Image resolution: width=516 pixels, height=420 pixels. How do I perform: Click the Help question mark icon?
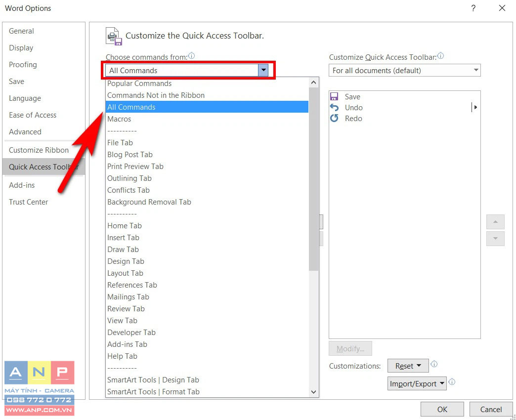pyautogui.click(x=473, y=8)
